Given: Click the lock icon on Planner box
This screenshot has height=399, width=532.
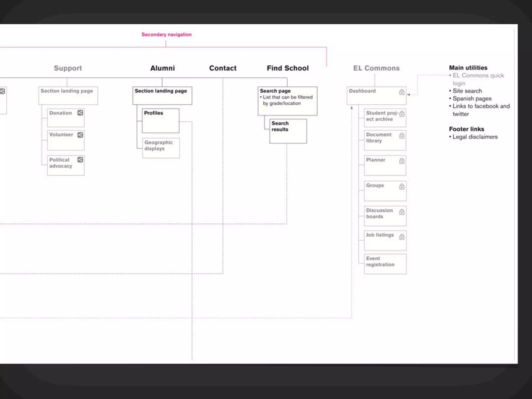Looking at the screenshot, I should point(402,161).
